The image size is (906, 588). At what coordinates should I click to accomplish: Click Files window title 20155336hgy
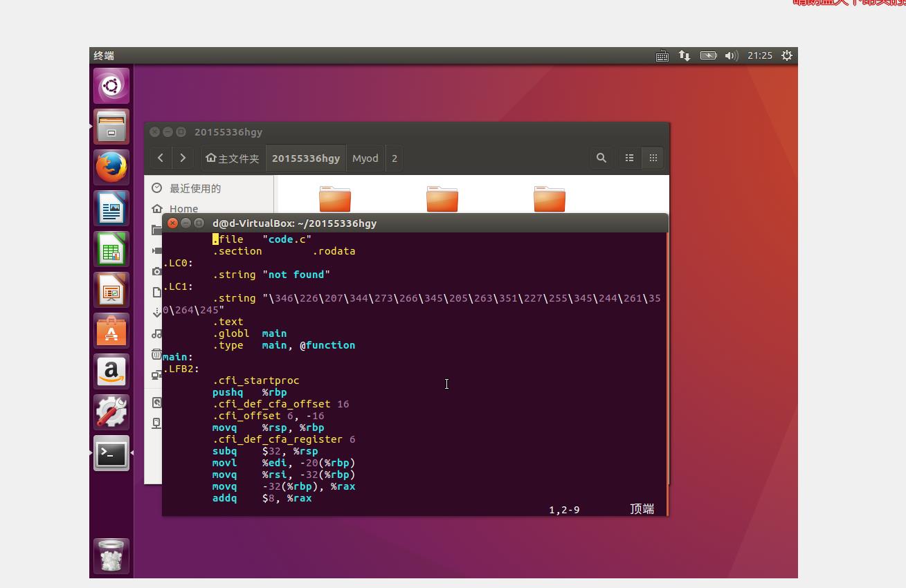pyautogui.click(x=228, y=132)
